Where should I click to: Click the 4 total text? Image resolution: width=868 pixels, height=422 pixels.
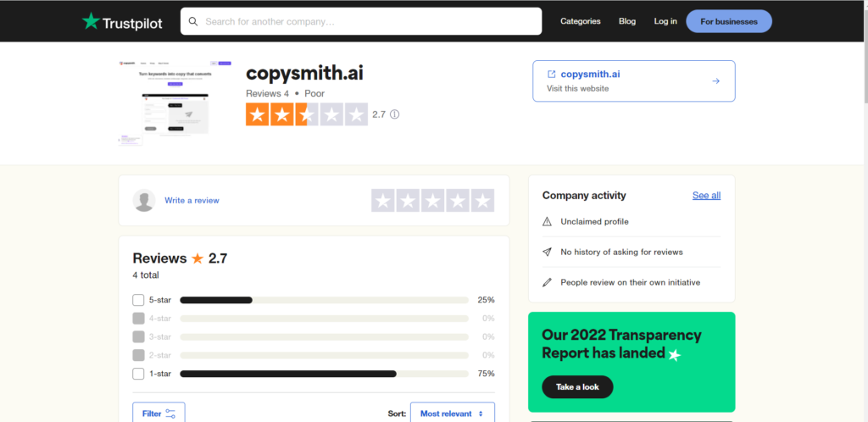click(x=146, y=275)
